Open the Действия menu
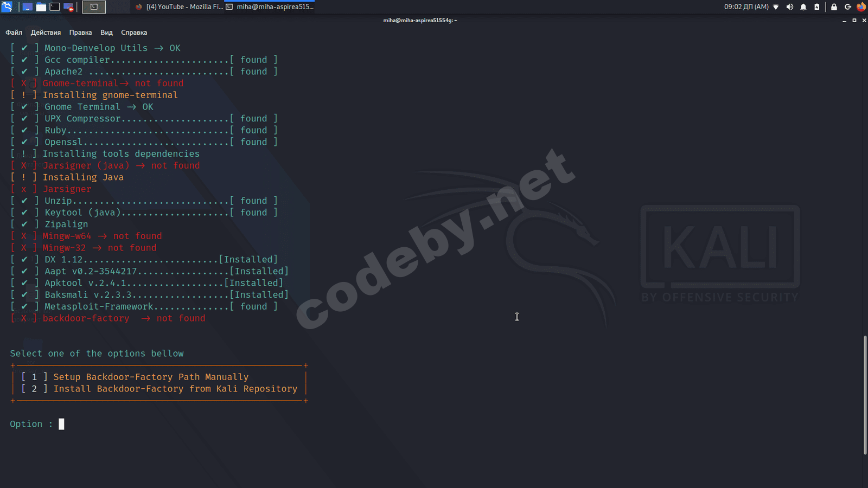Image resolution: width=868 pixels, height=488 pixels. tap(46, 33)
